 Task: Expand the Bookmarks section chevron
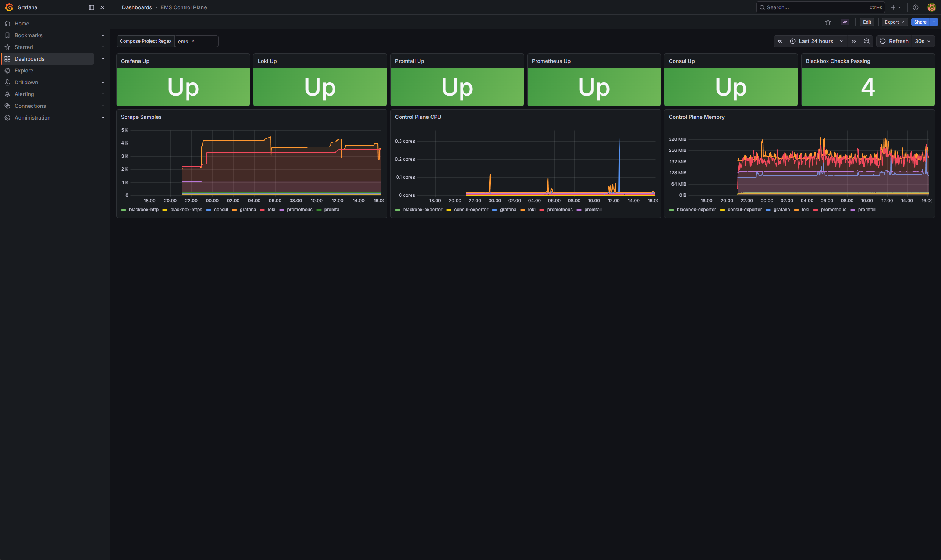(103, 35)
